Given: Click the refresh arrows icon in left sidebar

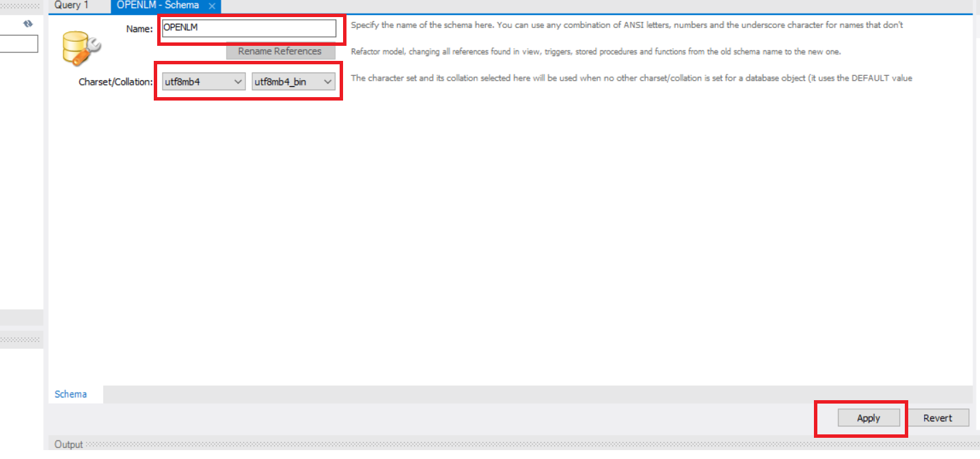Looking at the screenshot, I should point(28,24).
